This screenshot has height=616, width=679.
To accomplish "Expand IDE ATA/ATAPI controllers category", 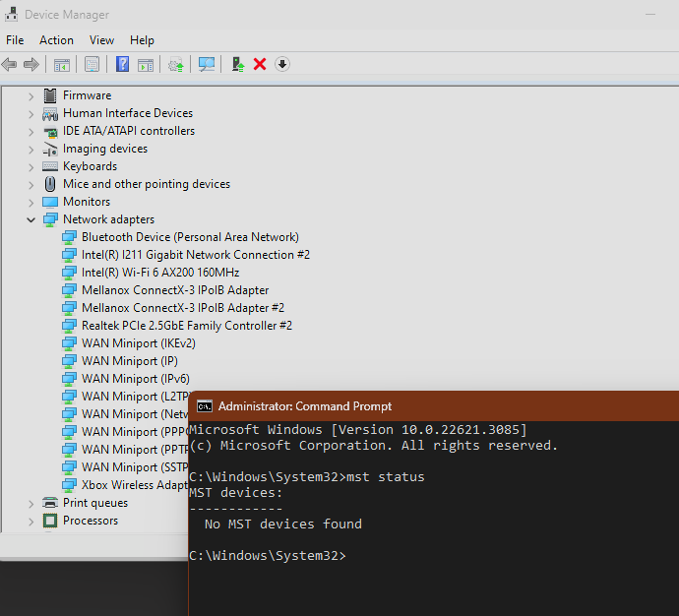I will 31,132.
